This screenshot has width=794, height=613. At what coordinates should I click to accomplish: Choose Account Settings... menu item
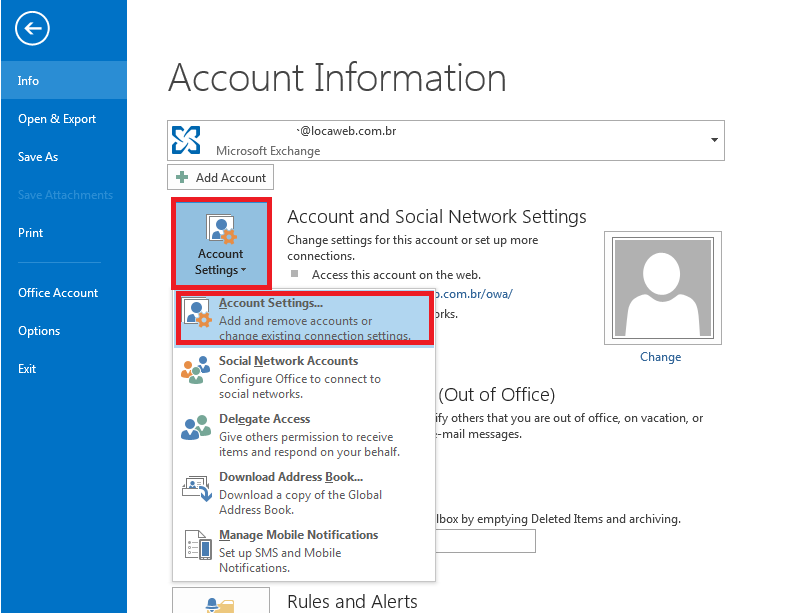(304, 318)
